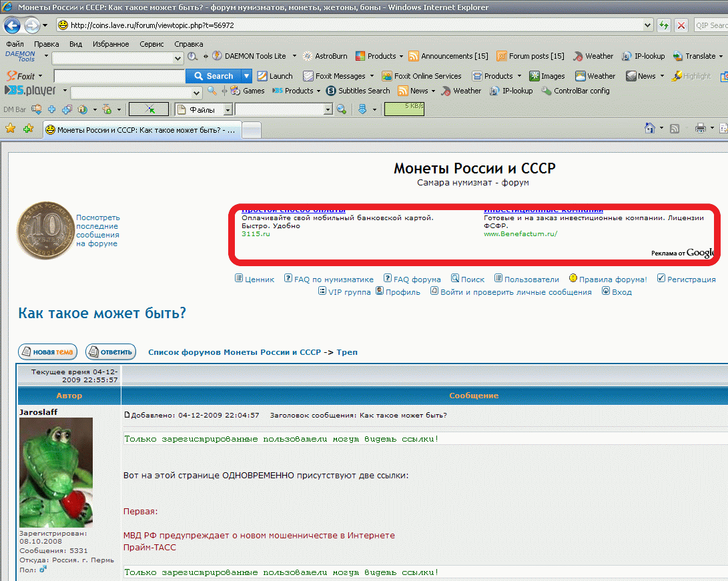Click the Favorites star icon

[10, 129]
